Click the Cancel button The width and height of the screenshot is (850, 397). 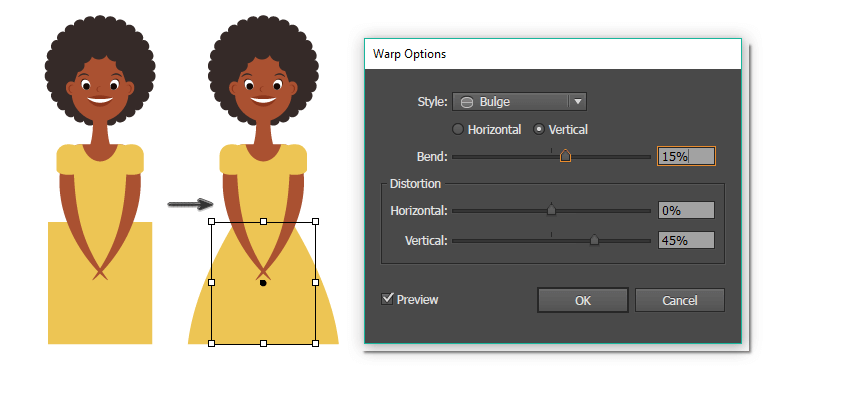point(680,300)
